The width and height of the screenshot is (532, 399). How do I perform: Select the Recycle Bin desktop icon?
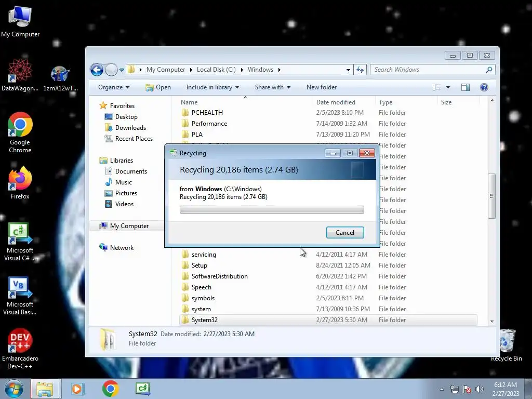pyautogui.click(x=507, y=345)
